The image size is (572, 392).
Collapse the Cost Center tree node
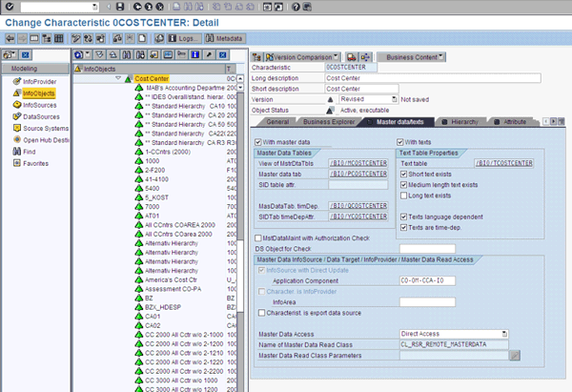116,78
